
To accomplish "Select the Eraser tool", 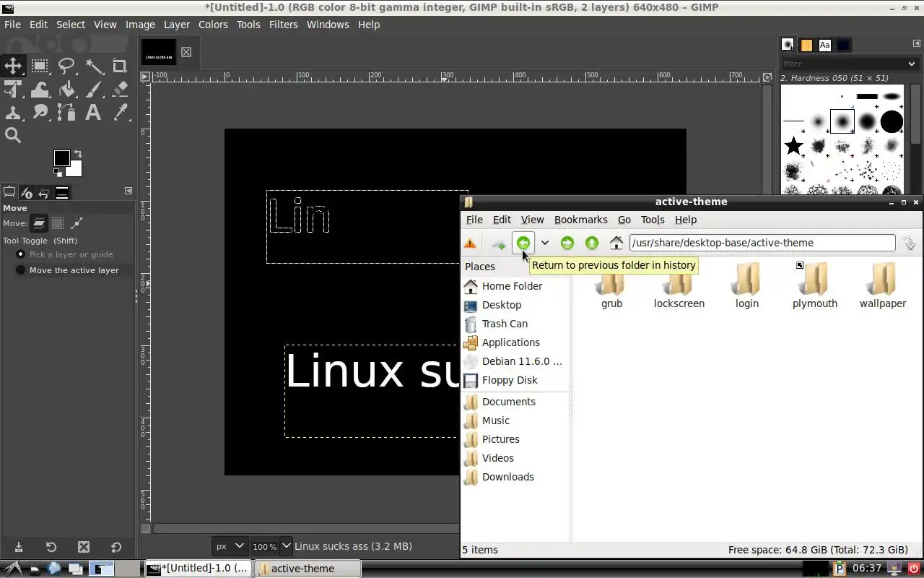I will (120, 90).
